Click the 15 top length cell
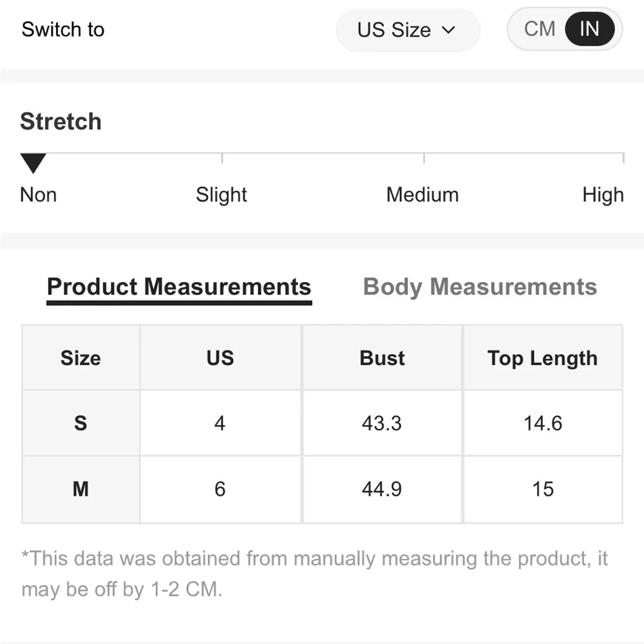 (x=542, y=489)
